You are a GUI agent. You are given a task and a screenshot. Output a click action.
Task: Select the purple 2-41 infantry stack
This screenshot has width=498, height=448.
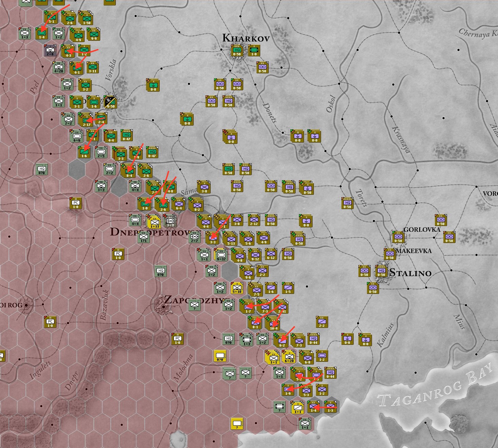pos(281,306)
